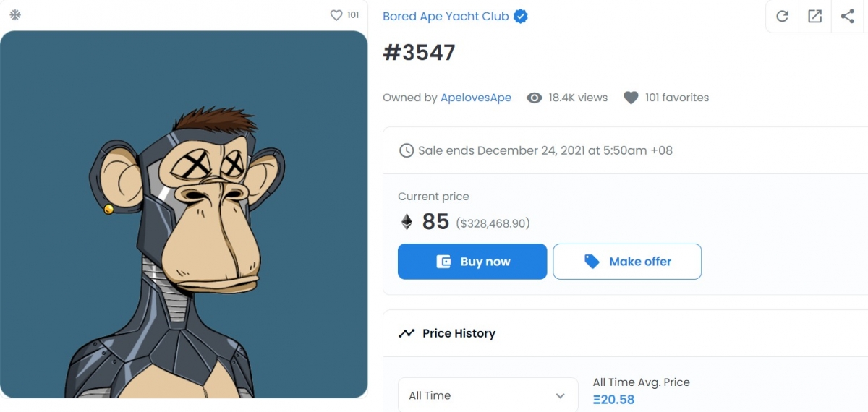Click the clock icon next to sale end
Screen dimensions: 868x412
pyautogui.click(x=407, y=150)
